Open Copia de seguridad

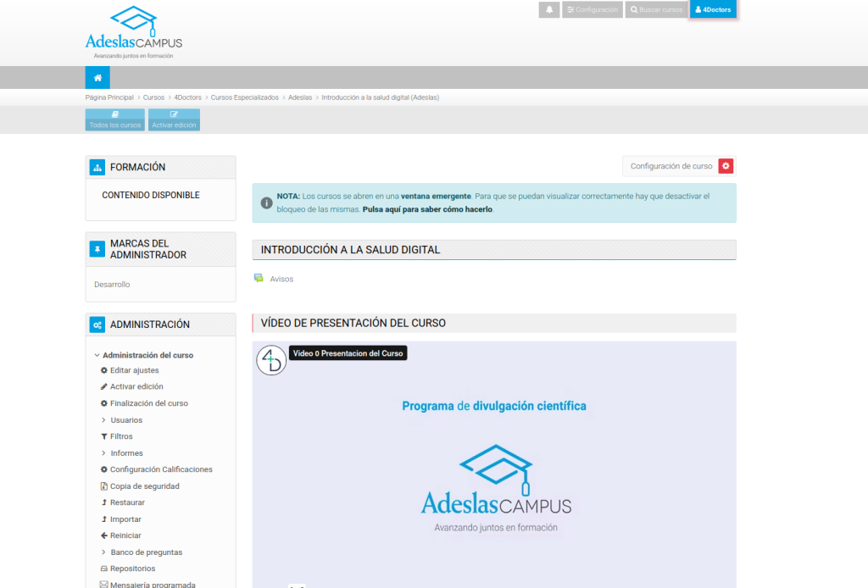point(144,486)
